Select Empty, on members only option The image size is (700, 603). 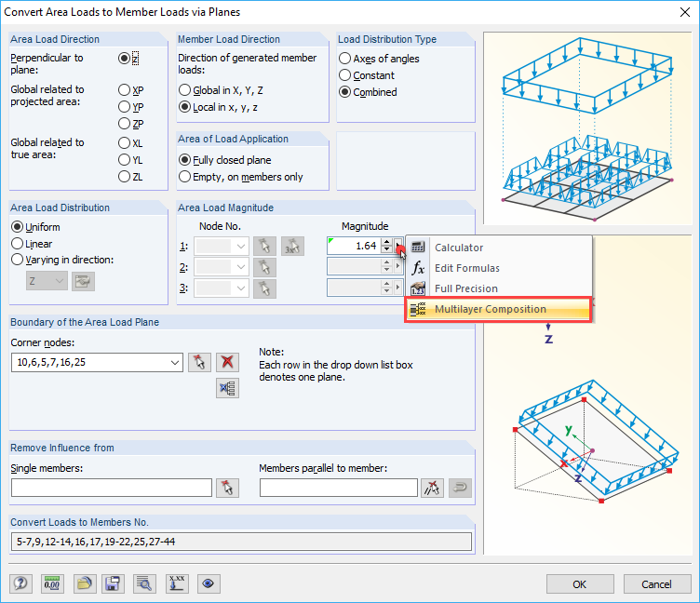point(184,177)
